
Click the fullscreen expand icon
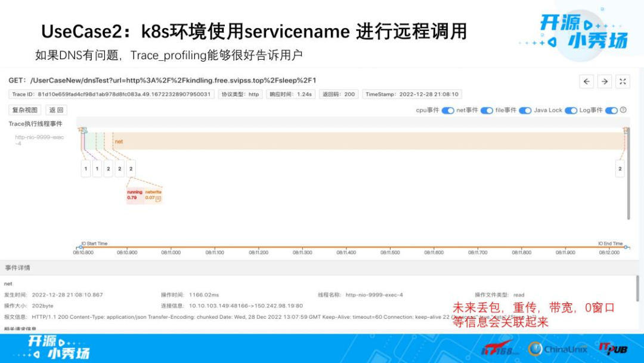point(622,82)
